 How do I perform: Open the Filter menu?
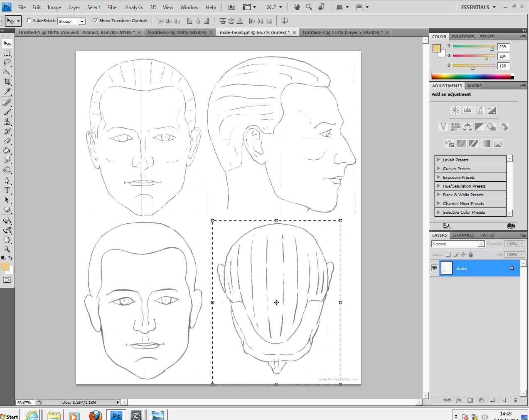(x=112, y=7)
